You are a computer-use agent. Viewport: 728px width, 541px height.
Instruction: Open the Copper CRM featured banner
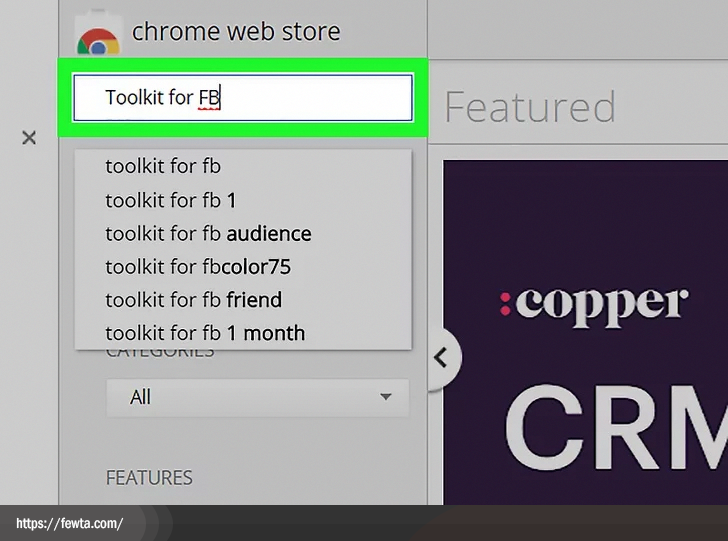tap(585, 332)
